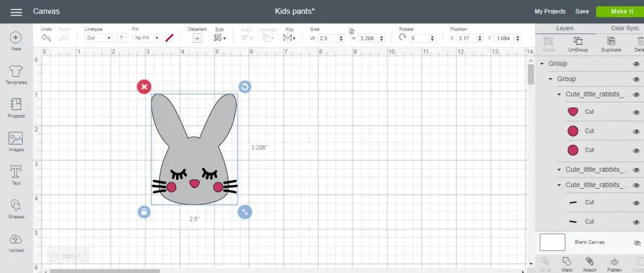The height and width of the screenshot is (273, 644).
Task: Open Templates panel
Action: pos(16,74)
